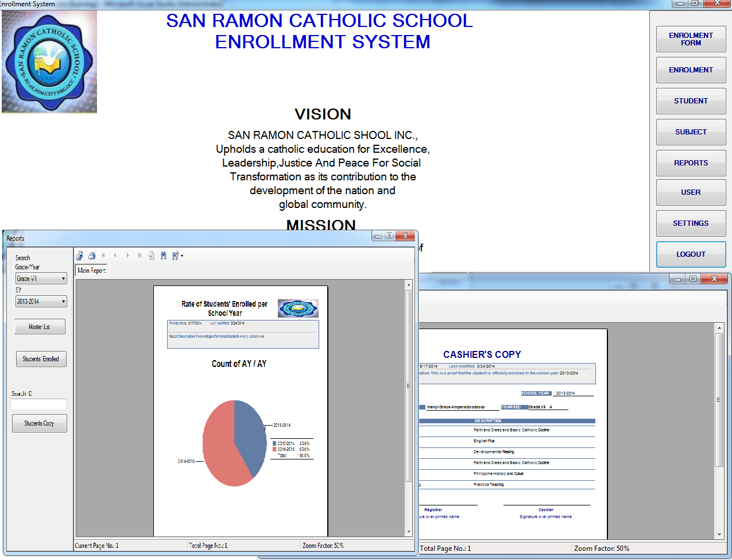Image resolution: width=732 pixels, height=560 pixels.
Task: Go to previous page in report viewer
Action: (115, 256)
